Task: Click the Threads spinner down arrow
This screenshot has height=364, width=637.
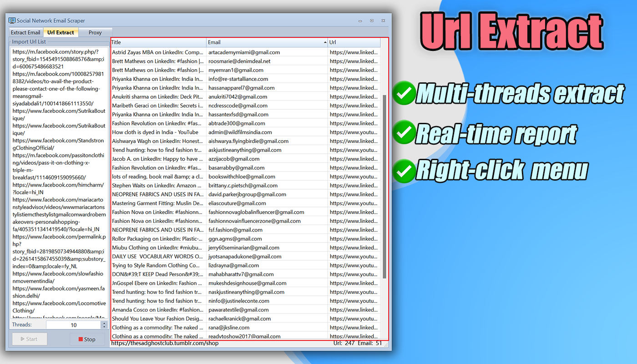Action: [104, 327]
